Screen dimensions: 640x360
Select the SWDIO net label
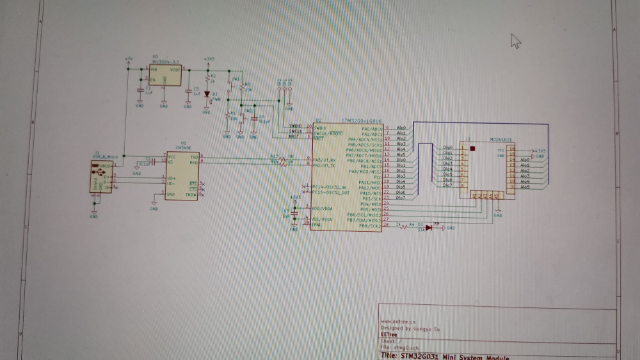[x=295, y=126]
